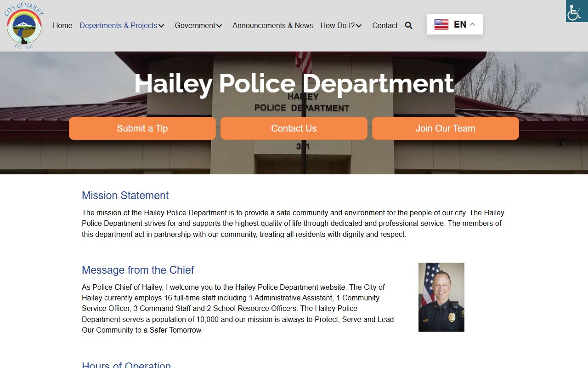Click the Contact Us button
The width and height of the screenshot is (588, 368).
pos(294,128)
